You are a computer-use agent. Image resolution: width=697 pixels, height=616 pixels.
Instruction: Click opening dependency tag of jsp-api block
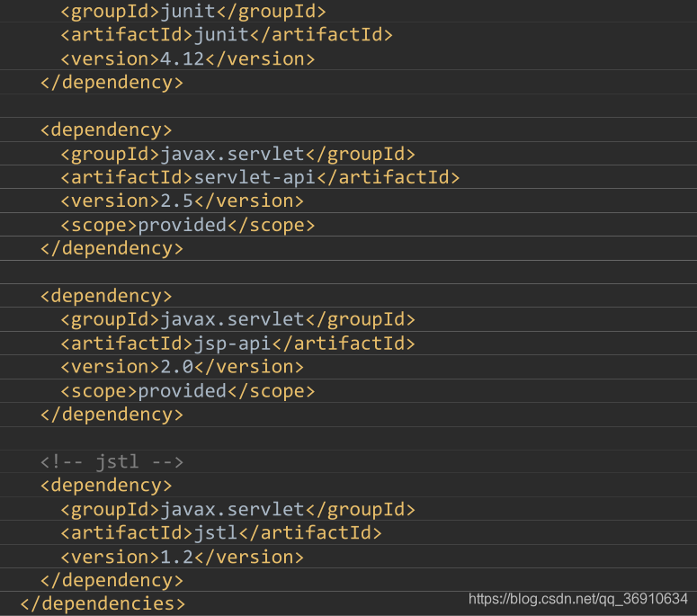coord(106,297)
